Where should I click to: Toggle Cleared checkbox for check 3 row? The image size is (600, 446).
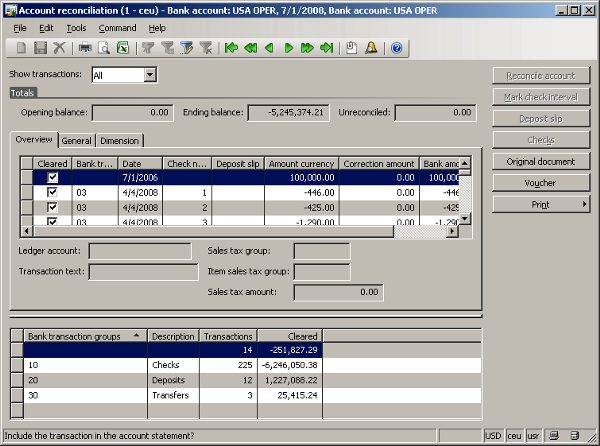52,221
